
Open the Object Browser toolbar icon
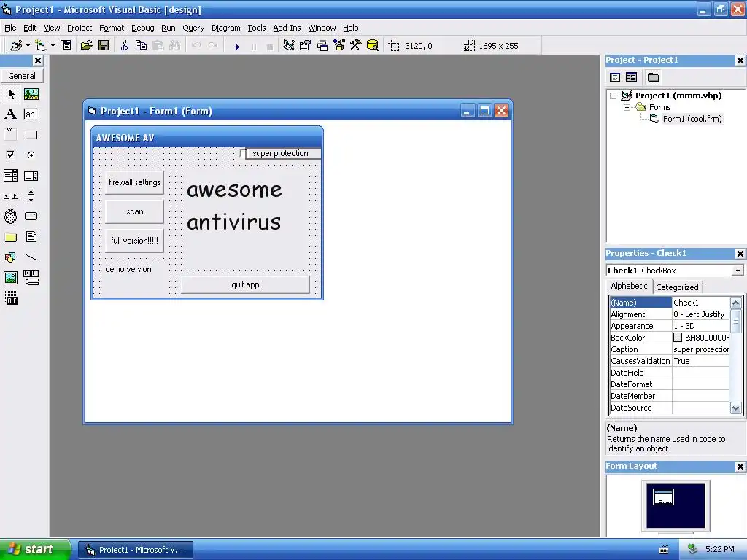point(339,46)
